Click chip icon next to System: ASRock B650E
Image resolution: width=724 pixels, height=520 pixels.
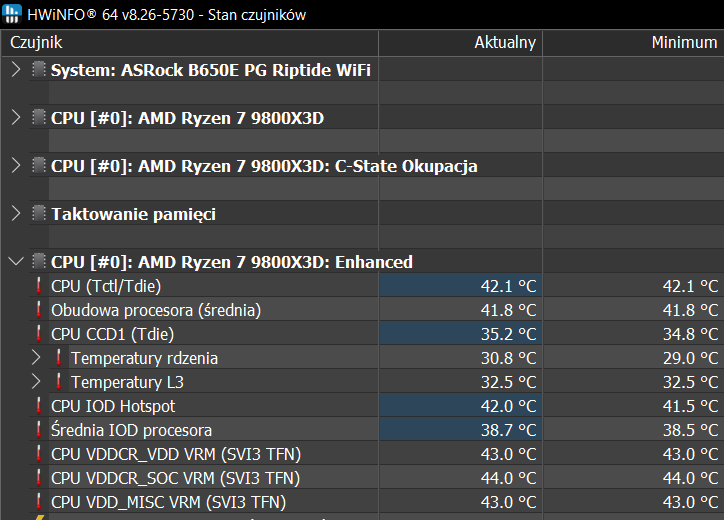39,69
